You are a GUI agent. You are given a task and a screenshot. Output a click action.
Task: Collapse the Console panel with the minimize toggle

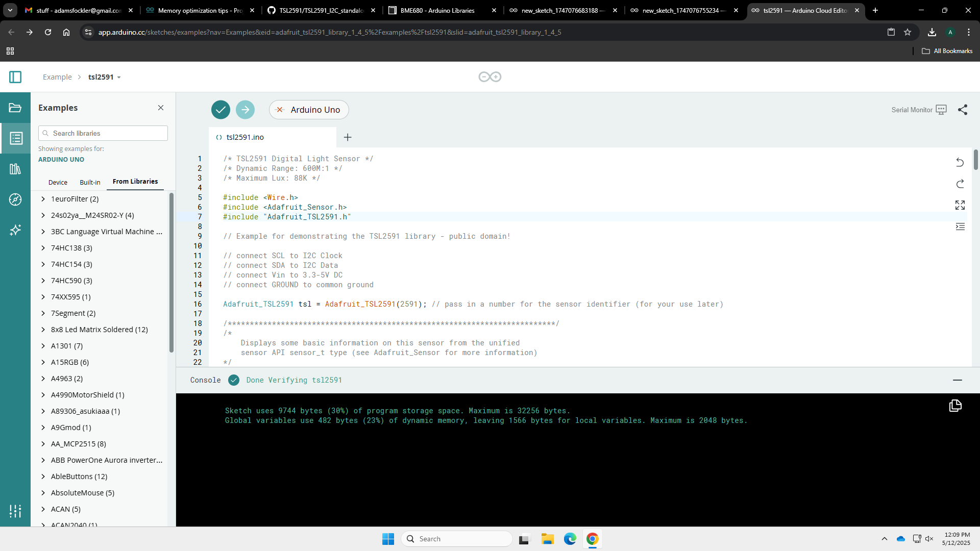click(x=958, y=380)
